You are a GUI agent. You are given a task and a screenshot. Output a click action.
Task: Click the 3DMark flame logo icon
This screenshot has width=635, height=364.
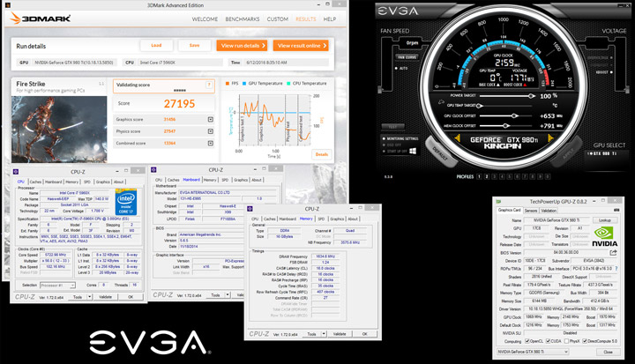click(x=15, y=18)
